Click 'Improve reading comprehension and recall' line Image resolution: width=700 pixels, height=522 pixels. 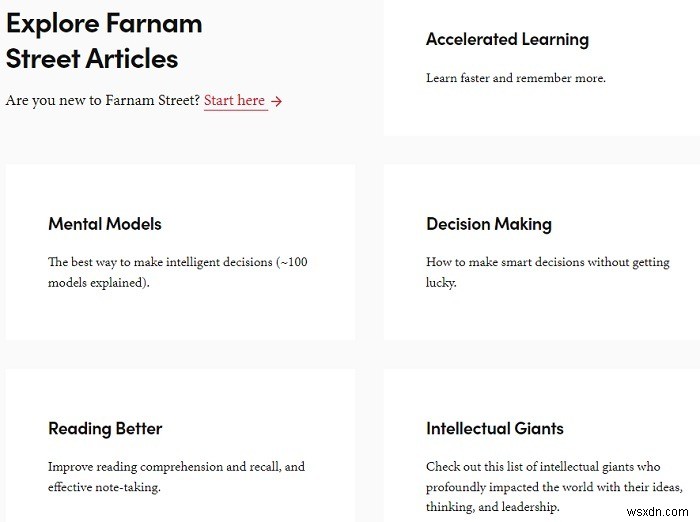pyautogui.click(x=176, y=466)
